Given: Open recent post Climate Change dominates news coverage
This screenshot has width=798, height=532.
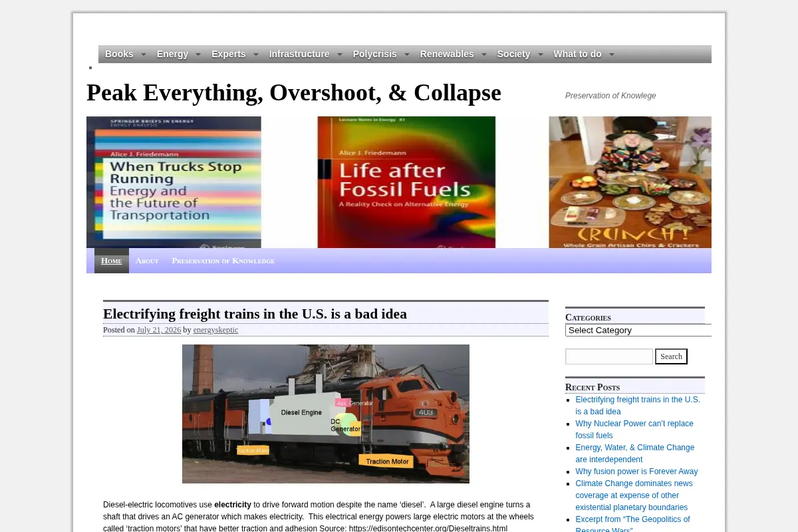Looking at the screenshot, I should (x=634, y=495).
